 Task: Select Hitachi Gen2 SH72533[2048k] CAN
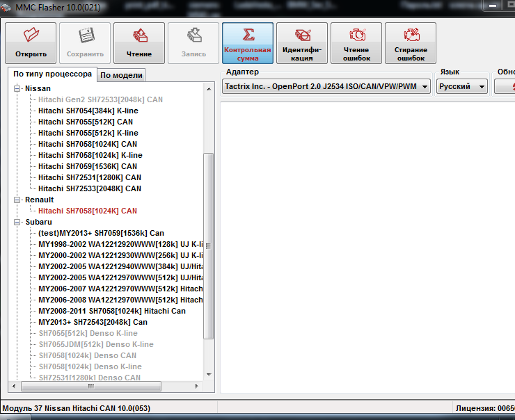pyautogui.click(x=100, y=99)
